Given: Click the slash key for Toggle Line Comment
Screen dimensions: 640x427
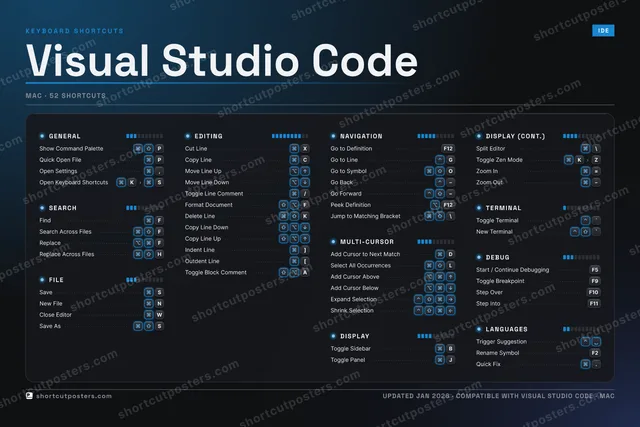Looking at the screenshot, I should (305, 193).
